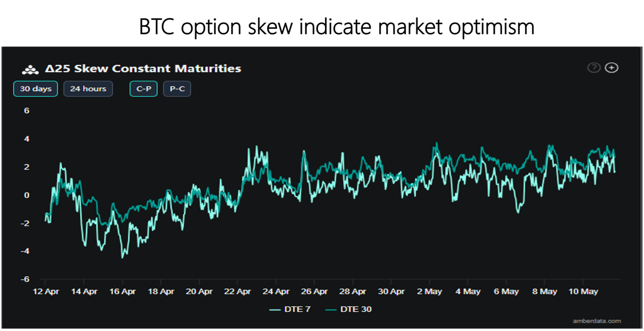Select the 30 days range toggle

[35, 89]
